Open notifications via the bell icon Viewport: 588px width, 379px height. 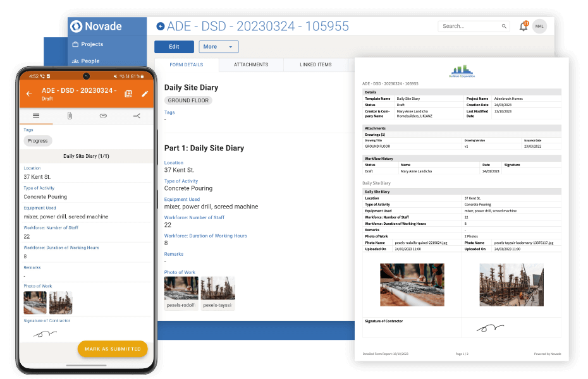[524, 26]
